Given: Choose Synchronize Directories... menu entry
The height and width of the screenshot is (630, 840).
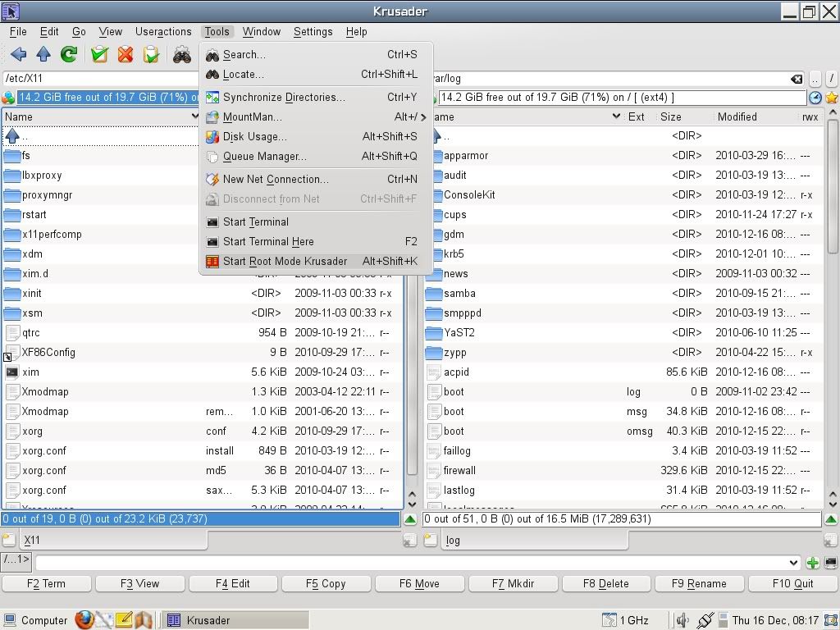Looking at the screenshot, I should 316,98.
